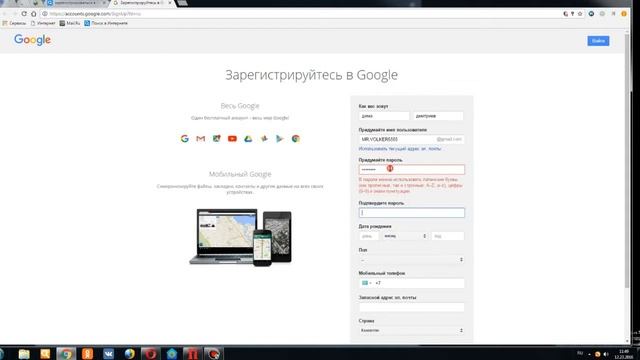Click the blue Войти button
This screenshot has height=360, width=640.
(598, 41)
